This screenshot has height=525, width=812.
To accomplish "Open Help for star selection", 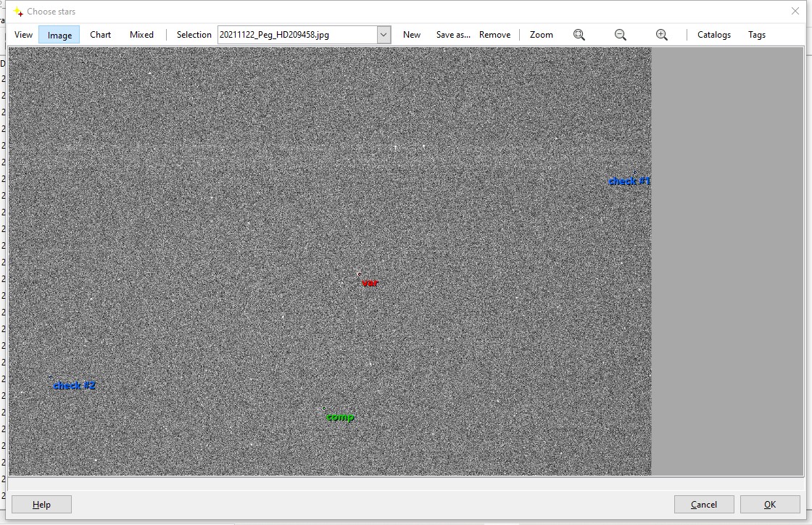I will [x=41, y=505].
